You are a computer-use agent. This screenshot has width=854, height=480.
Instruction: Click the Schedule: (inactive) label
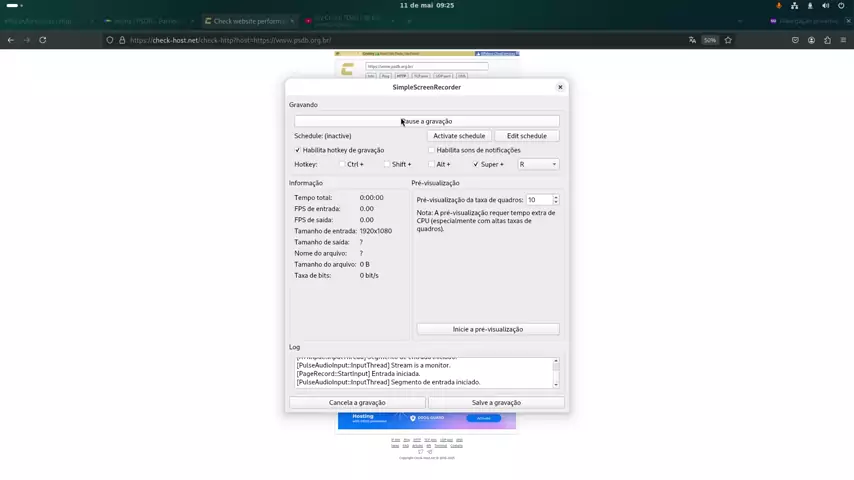click(323, 136)
